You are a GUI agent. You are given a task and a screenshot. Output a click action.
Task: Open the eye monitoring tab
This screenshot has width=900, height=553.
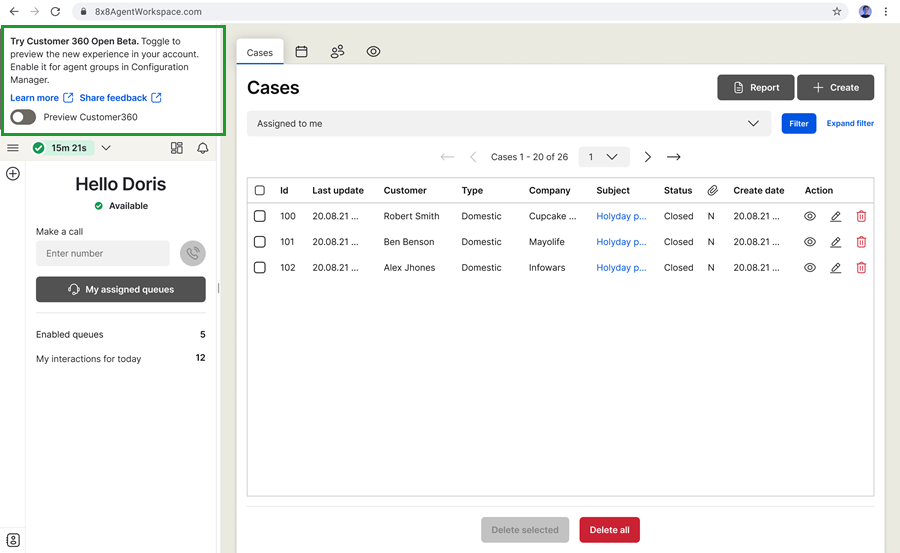pyautogui.click(x=373, y=52)
